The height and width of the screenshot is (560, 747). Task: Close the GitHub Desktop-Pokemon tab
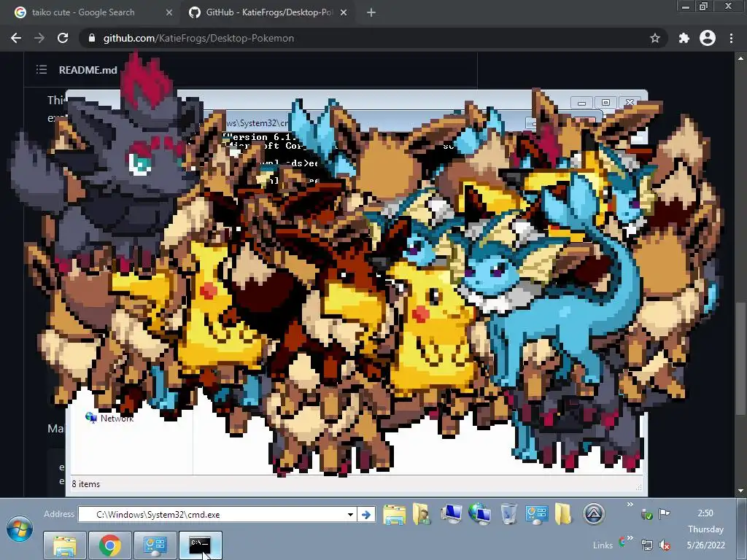tap(344, 12)
